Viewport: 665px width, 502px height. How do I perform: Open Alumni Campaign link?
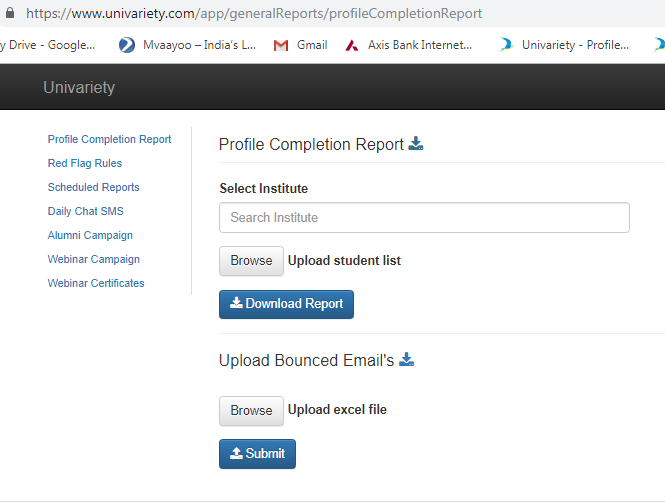pos(90,235)
